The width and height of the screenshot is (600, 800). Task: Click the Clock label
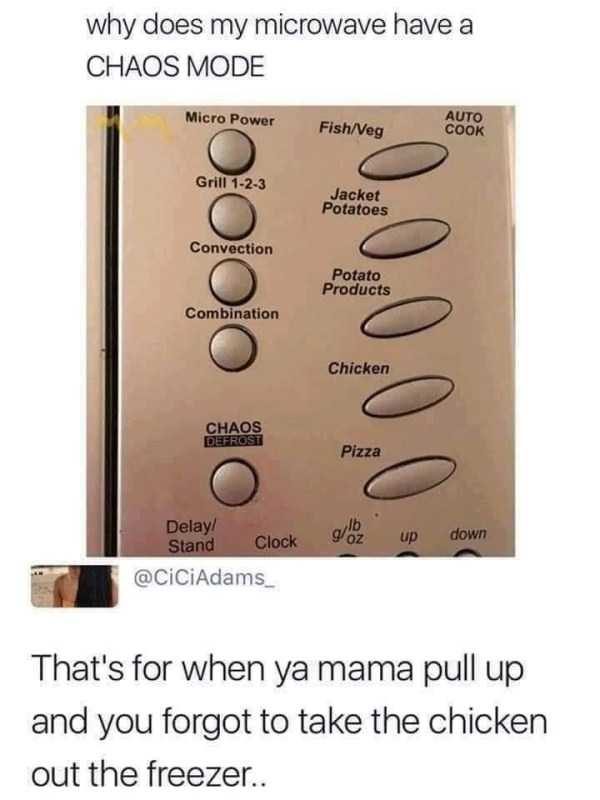coord(276,542)
